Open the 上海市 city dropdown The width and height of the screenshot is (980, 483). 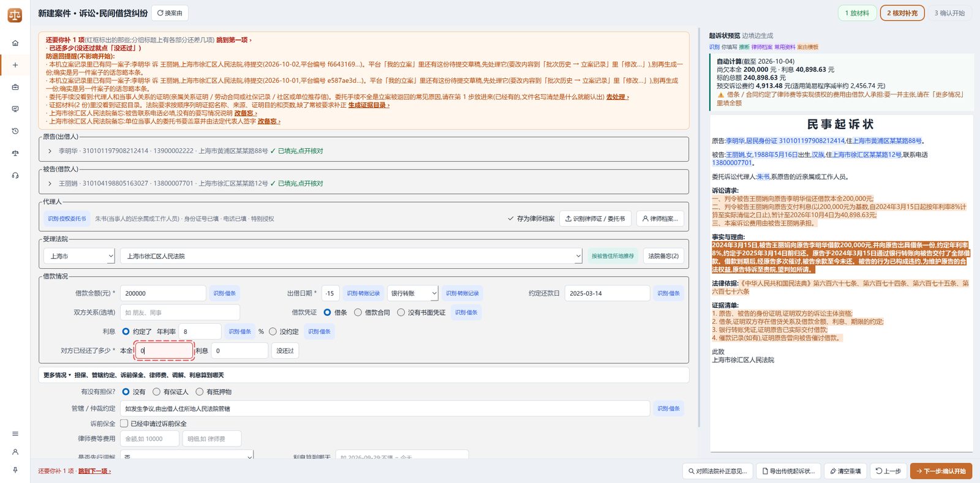(79, 256)
